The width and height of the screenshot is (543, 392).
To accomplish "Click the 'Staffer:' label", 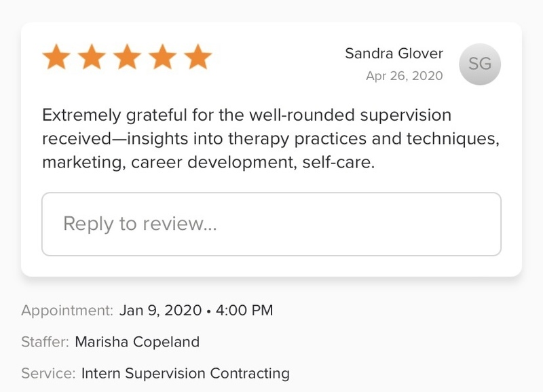I will tap(45, 342).
